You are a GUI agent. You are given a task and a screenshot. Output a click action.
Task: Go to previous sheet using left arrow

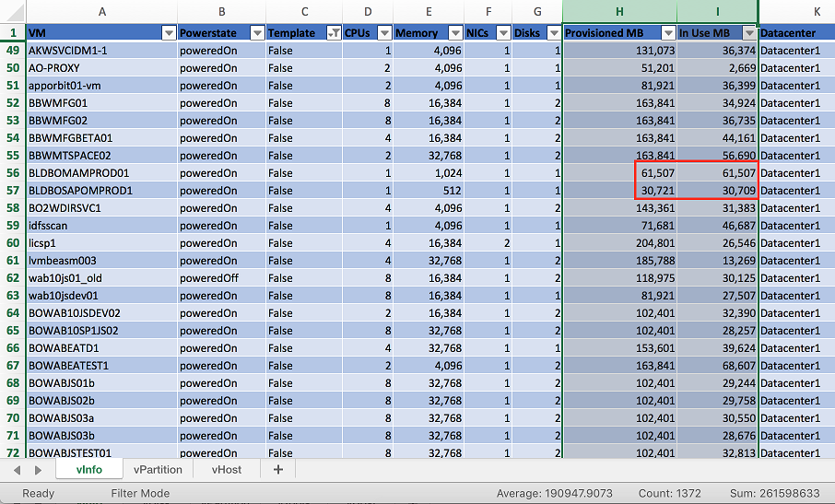(17, 470)
